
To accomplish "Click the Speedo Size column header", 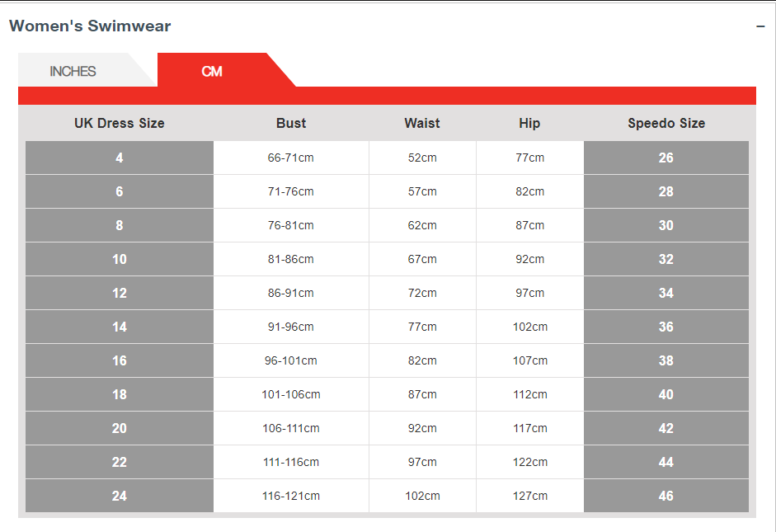I will pos(666,124).
